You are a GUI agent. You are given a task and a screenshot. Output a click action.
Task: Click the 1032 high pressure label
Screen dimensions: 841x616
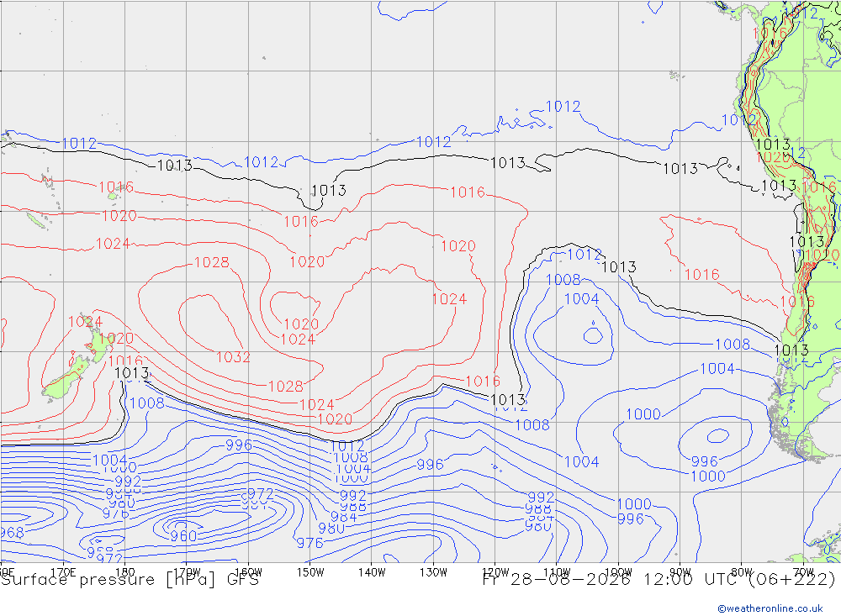coord(233,357)
